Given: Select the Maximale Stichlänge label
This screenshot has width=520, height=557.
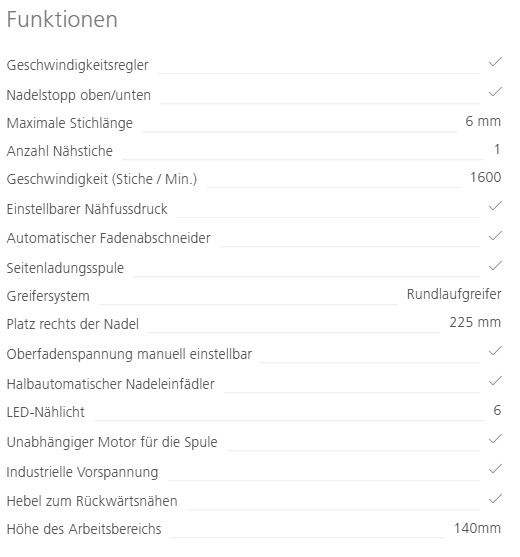Looking at the screenshot, I should click(70, 123).
